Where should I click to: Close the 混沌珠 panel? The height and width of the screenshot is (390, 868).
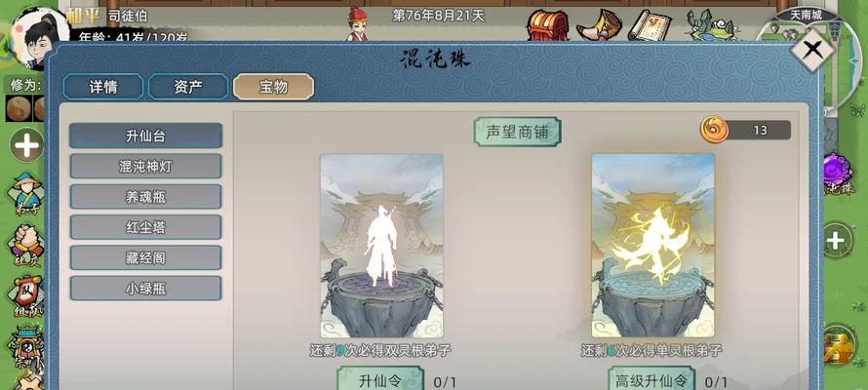[x=812, y=49]
